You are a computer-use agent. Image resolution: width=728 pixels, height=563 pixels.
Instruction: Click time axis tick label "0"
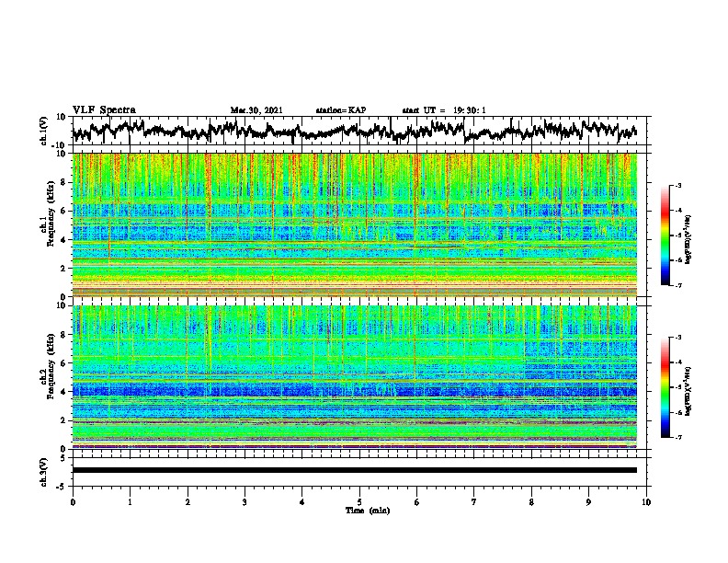coord(73,502)
